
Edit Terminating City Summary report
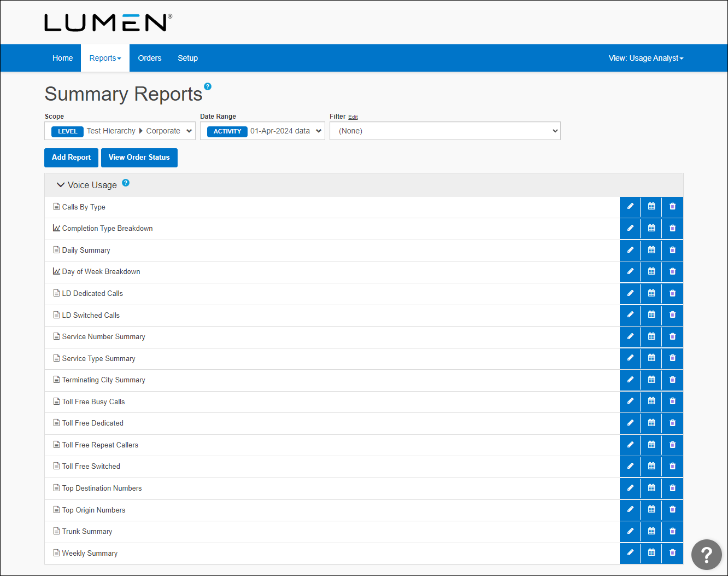coord(630,380)
